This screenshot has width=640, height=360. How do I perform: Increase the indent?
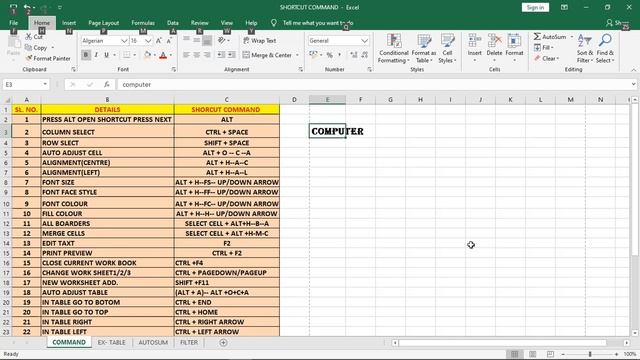[231, 55]
